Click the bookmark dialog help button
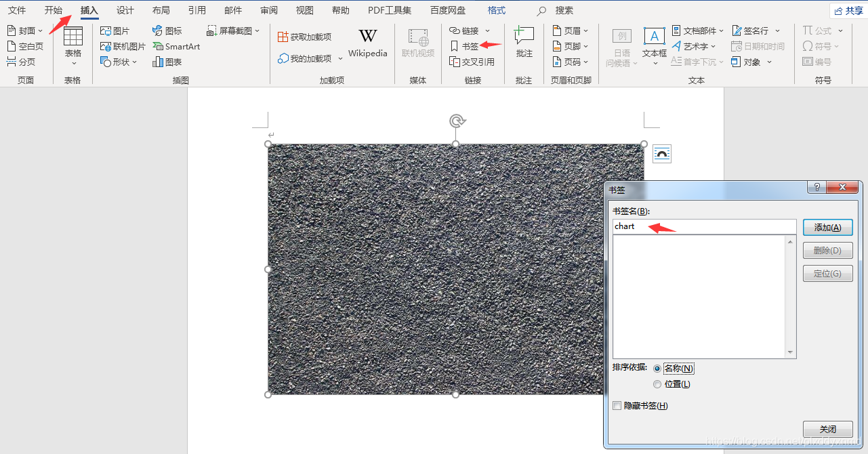This screenshot has height=454, width=868. coord(817,187)
